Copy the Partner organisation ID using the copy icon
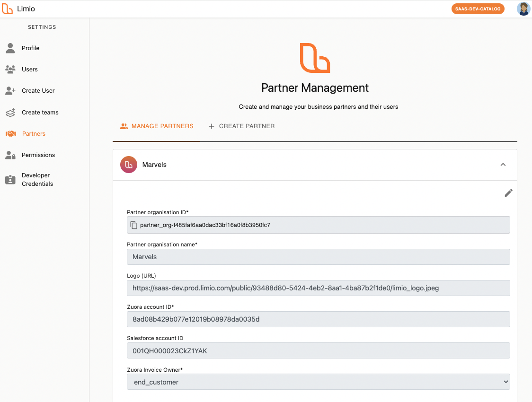This screenshot has height=402, width=532. click(x=133, y=225)
